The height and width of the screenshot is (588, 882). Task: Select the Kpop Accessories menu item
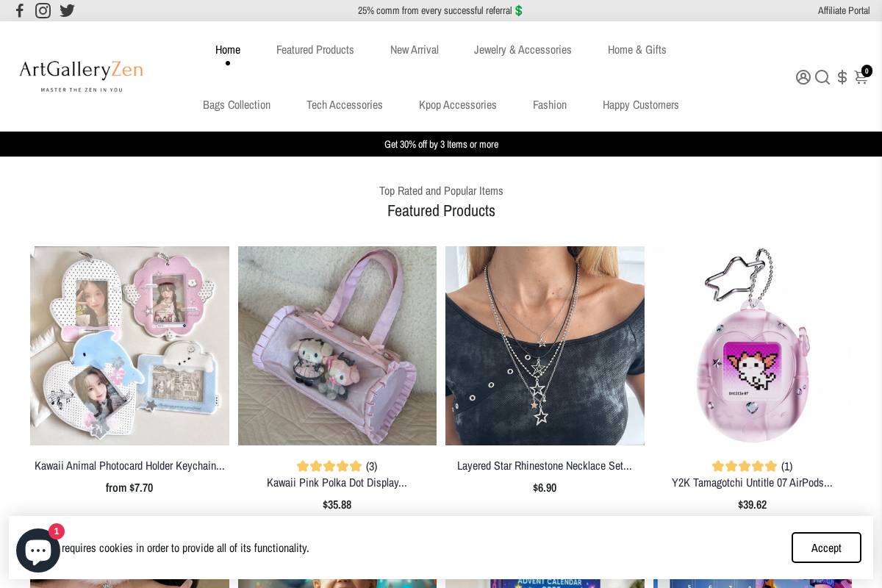[458, 105]
